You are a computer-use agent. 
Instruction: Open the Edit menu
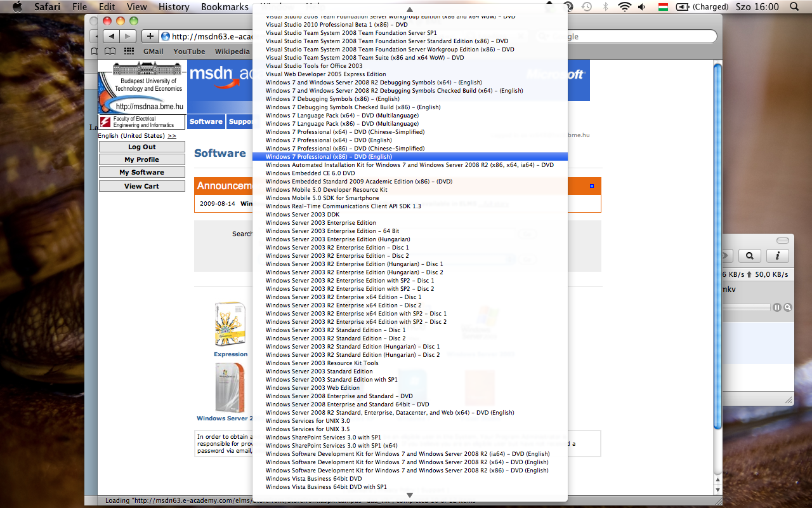click(x=107, y=7)
